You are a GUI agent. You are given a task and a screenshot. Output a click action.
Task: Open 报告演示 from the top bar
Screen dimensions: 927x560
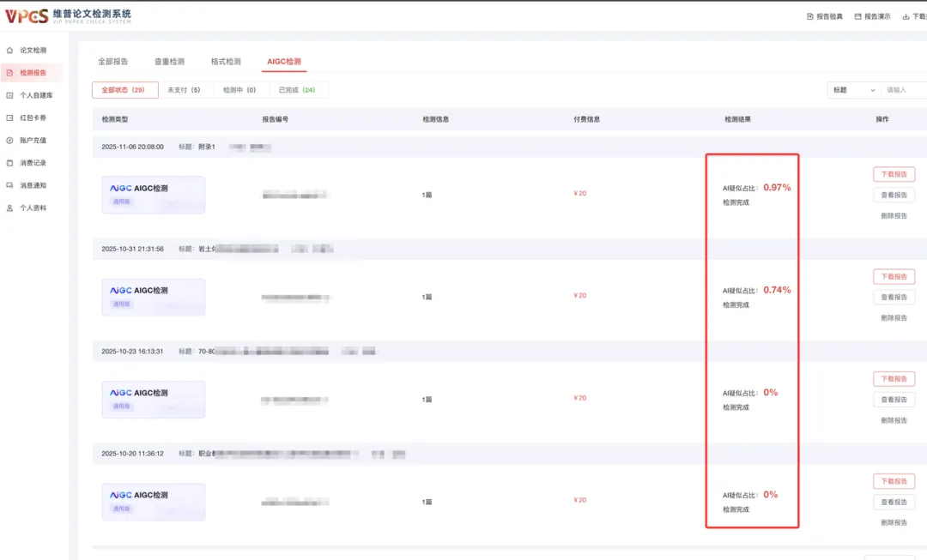(x=857, y=16)
